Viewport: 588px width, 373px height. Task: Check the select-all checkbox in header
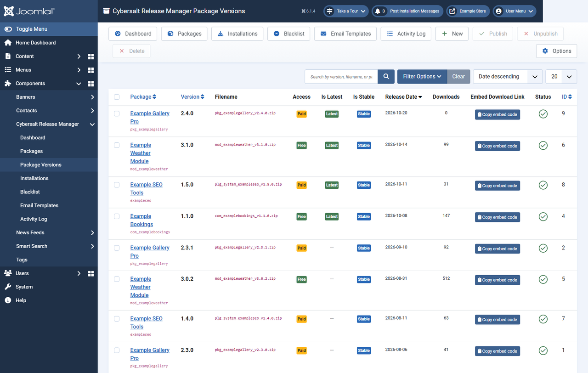pos(117,97)
